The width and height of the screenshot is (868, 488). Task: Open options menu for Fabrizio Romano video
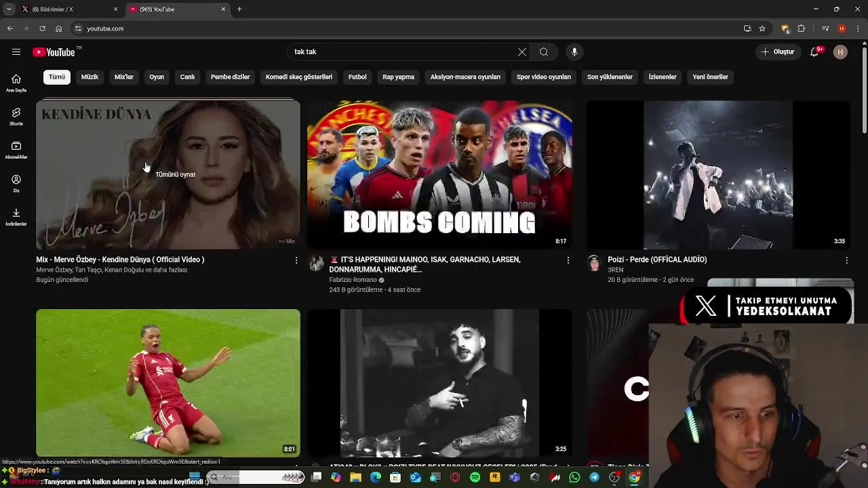tap(568, 260)
